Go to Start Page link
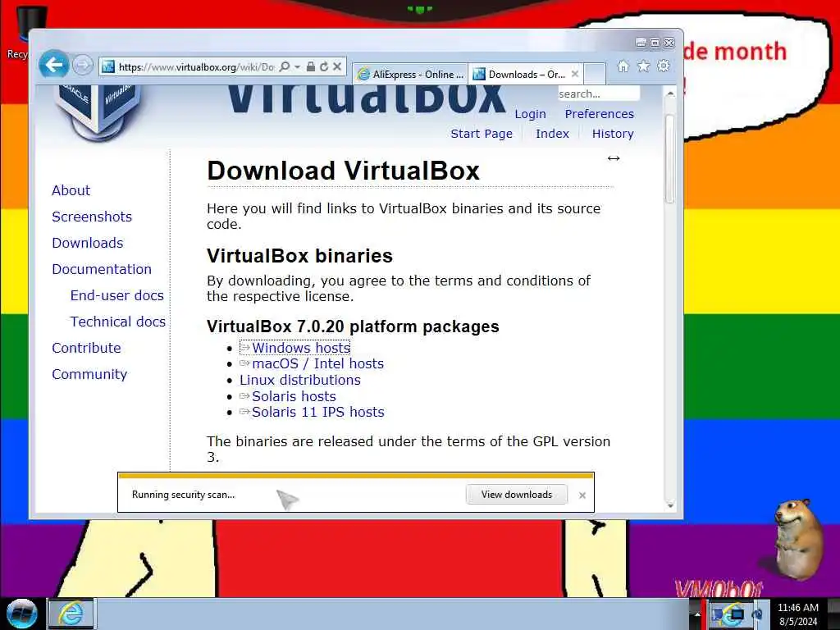This screenshot has height=630, width=840. (x=482, y=134)
